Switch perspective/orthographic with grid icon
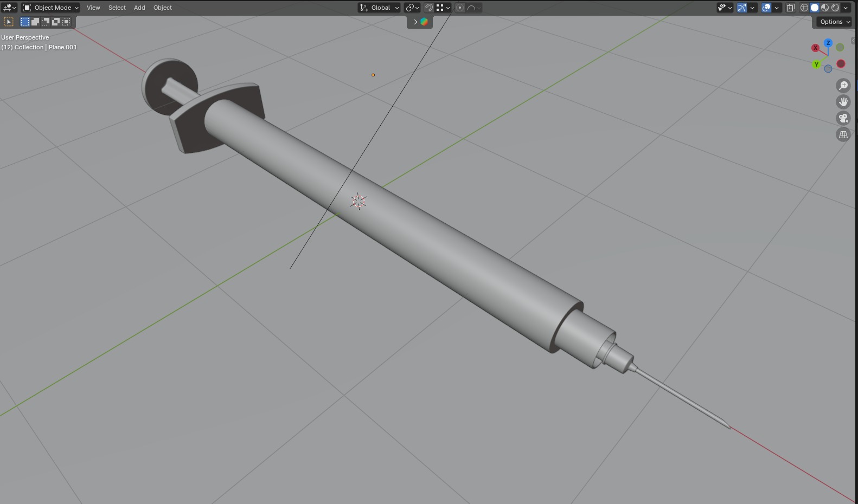This screenshot has width=858, height=504. coord(843,135)
